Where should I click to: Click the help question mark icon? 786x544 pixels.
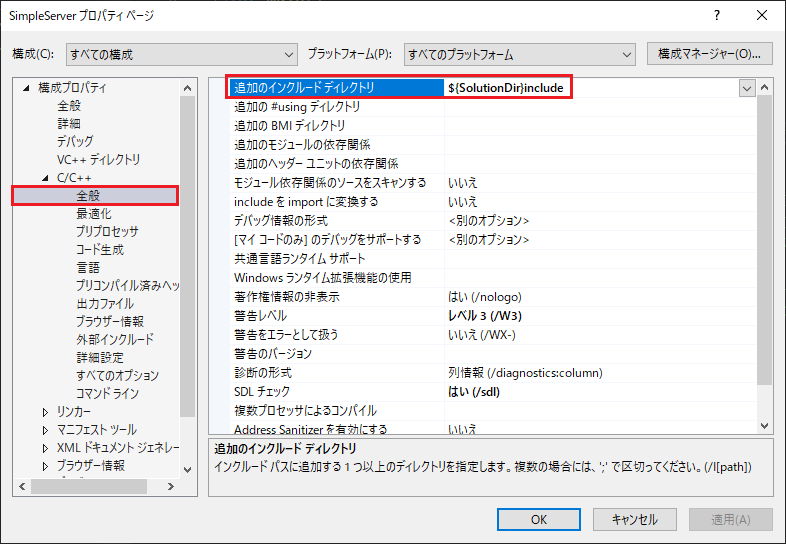pyautogui.click(x=717, y=17)
